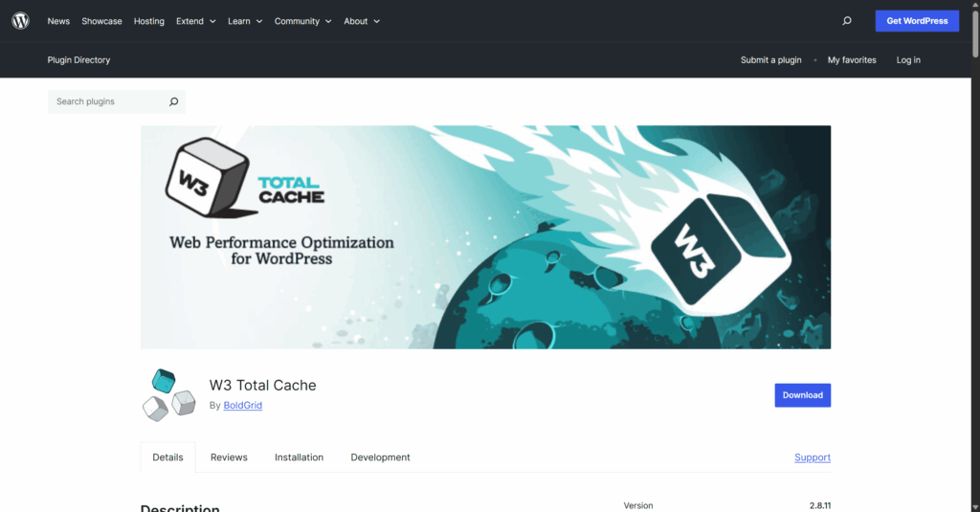Switch to the Reviews tab
The width and height of the screenshot is (980, 512).
(229, 457)
